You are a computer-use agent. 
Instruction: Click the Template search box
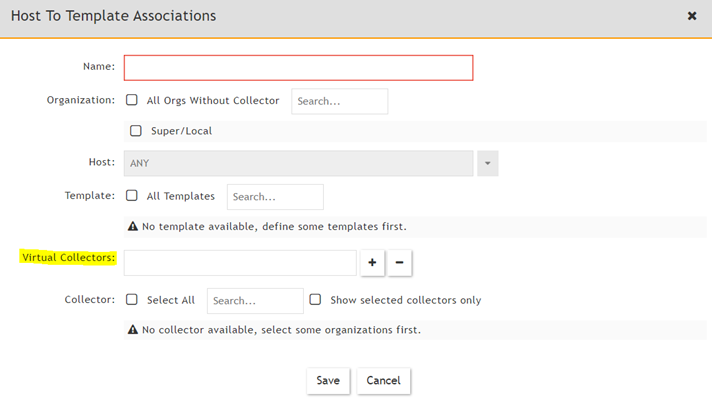coord(275,197)
